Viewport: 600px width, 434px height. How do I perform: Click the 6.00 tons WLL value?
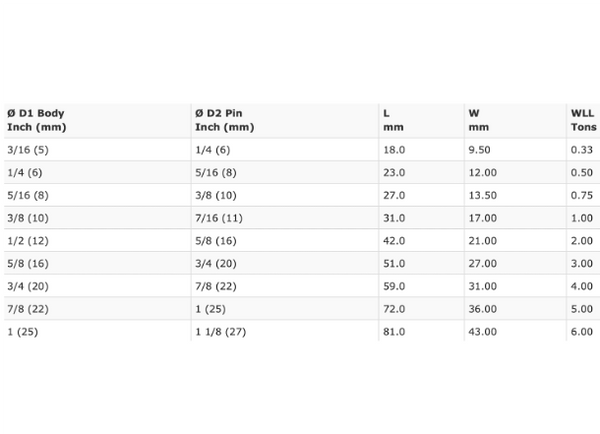582,332
